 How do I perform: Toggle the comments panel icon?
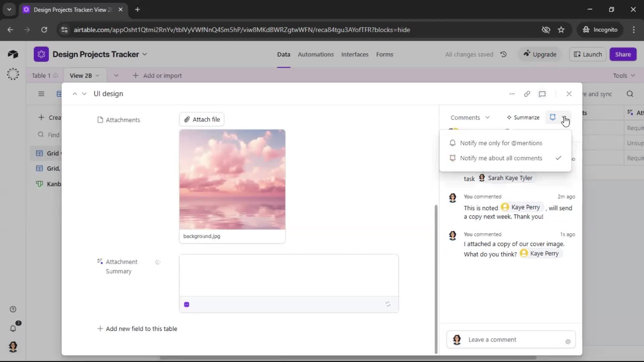(542, 94)
